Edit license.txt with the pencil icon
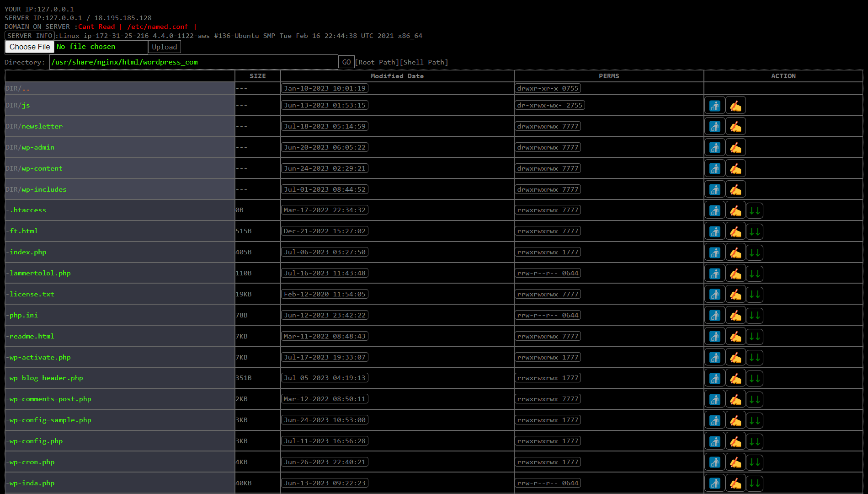 (735, 295)
